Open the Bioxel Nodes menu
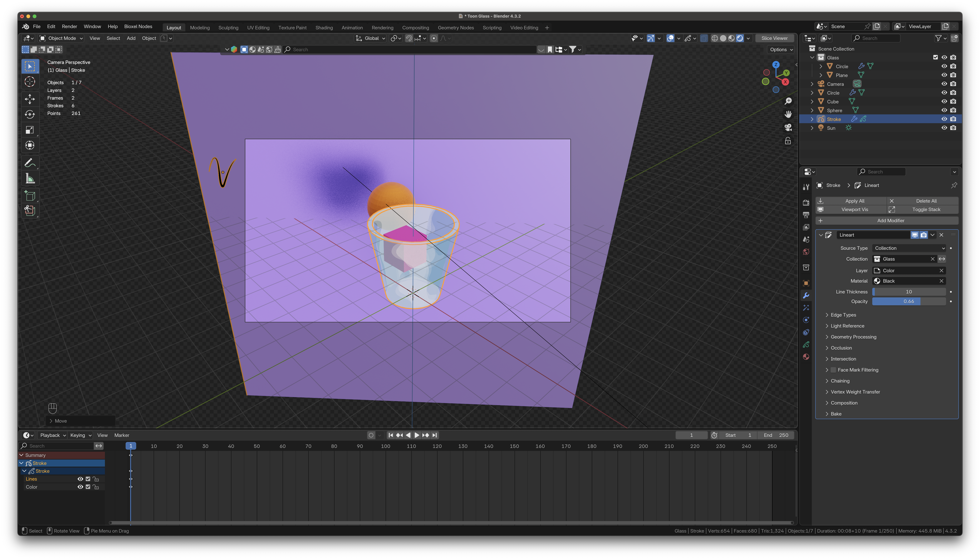The height and width of the screenshot is (559, 980). pyautogui.click(x=138, y=27)
